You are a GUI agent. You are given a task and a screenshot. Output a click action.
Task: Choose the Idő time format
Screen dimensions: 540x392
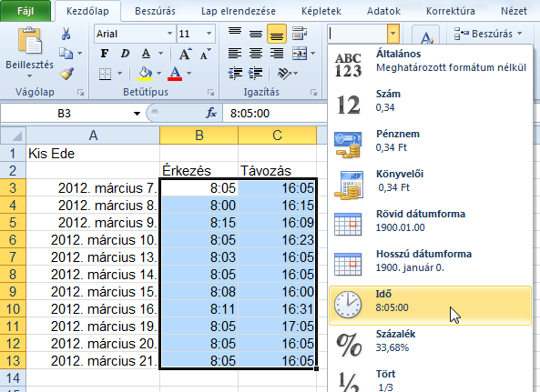point(430,306)
